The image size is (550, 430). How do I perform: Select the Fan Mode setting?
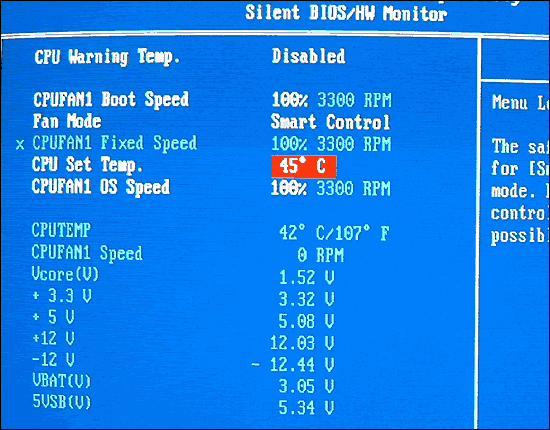point(67,121)
